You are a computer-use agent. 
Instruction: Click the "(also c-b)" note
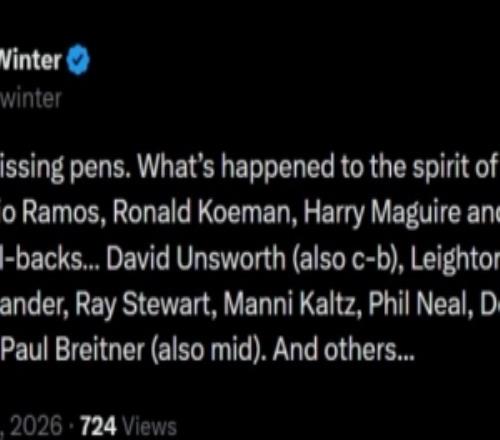pos(347,259)
